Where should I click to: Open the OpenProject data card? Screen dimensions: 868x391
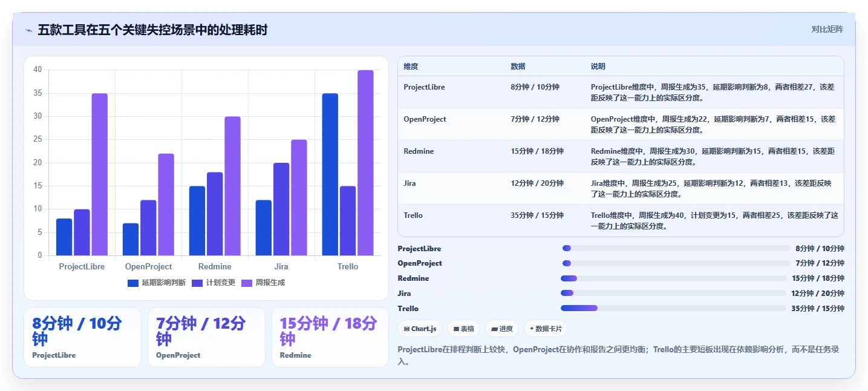pyautogui.click(x=206, y=337)
